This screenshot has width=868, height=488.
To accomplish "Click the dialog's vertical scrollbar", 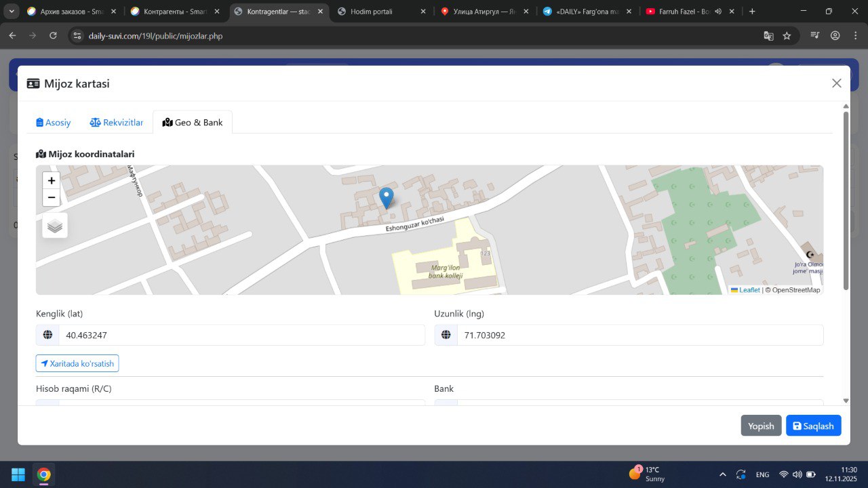I will pos(846,200).
